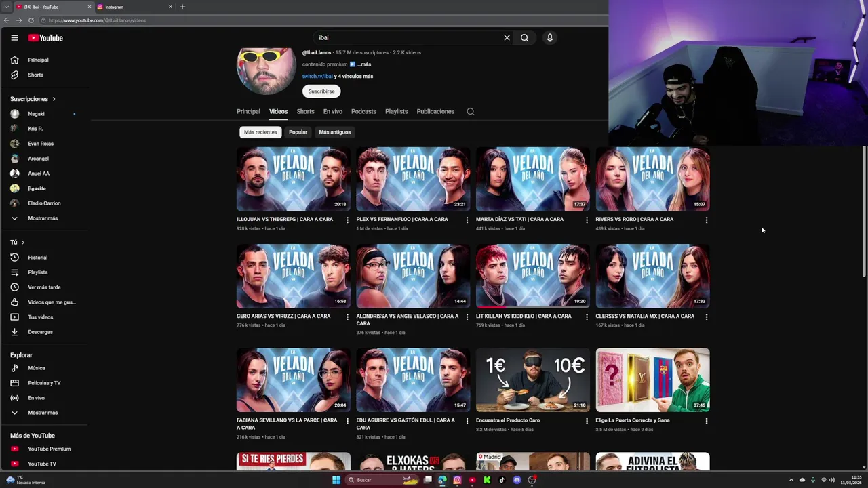Open the twitch.tv/ibai link
The image size is (868, 488).
point(317,77)
